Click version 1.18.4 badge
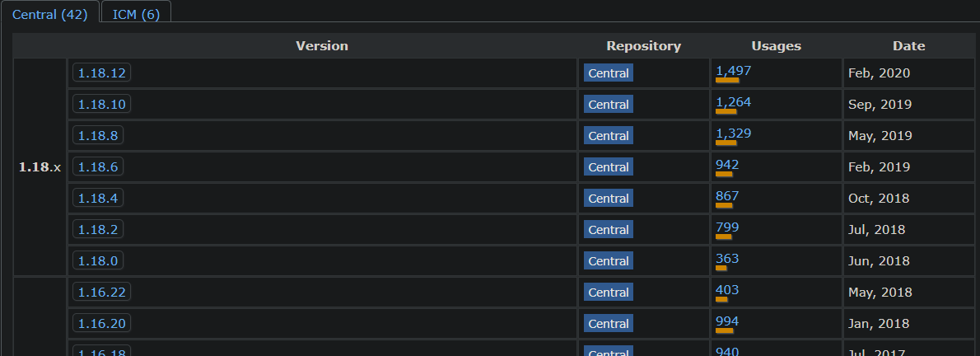980x356 pixels. (98, 198)
